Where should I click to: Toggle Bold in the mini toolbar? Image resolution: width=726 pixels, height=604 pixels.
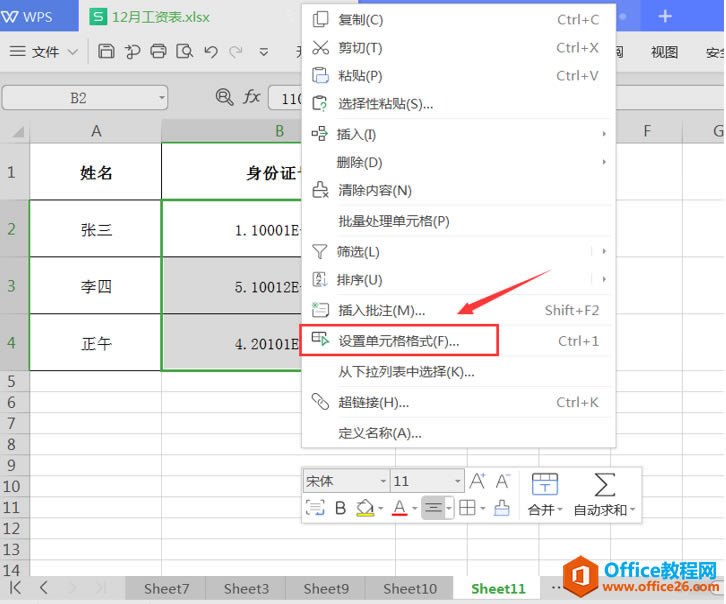coord(340,508)
